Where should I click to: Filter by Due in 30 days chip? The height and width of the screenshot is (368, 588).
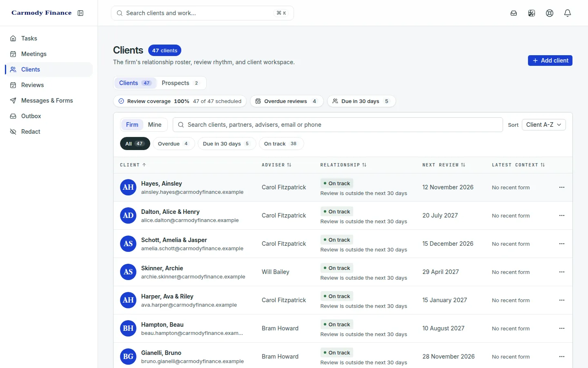(227, 144)
